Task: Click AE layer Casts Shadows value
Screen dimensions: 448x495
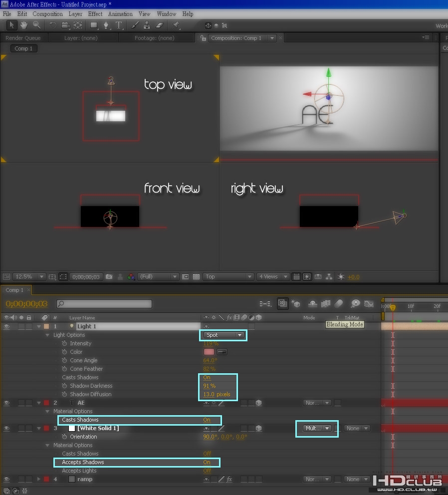Action: tap(207, 420)
